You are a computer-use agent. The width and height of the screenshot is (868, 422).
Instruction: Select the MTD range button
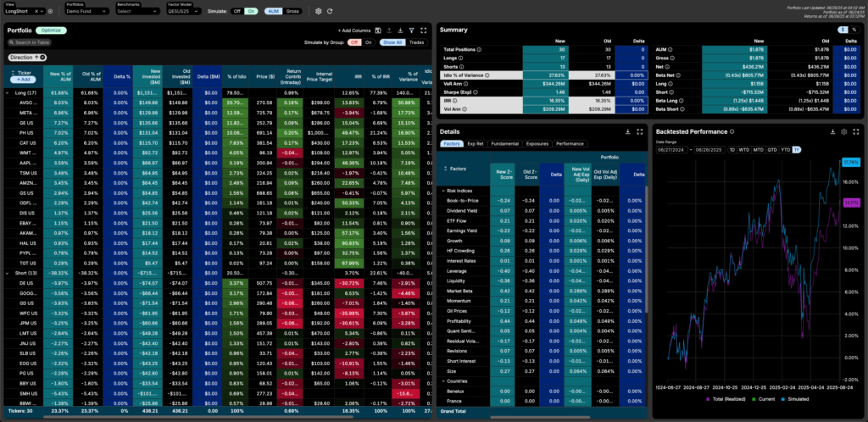tap(758, 150)
